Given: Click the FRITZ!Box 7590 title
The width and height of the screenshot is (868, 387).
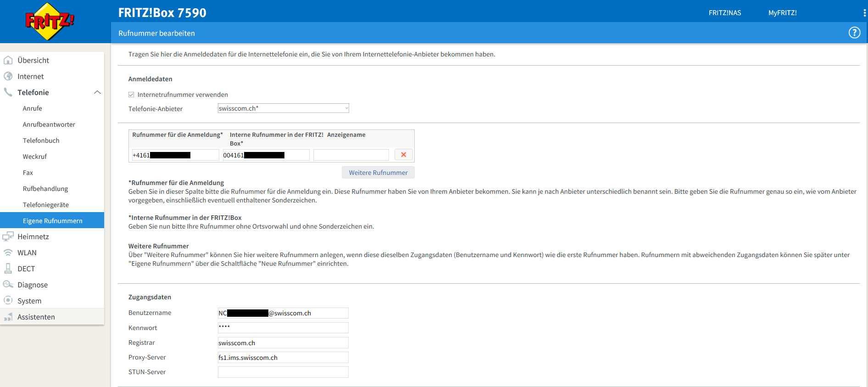Looking at the screenshot, I should tap(162, 13).
